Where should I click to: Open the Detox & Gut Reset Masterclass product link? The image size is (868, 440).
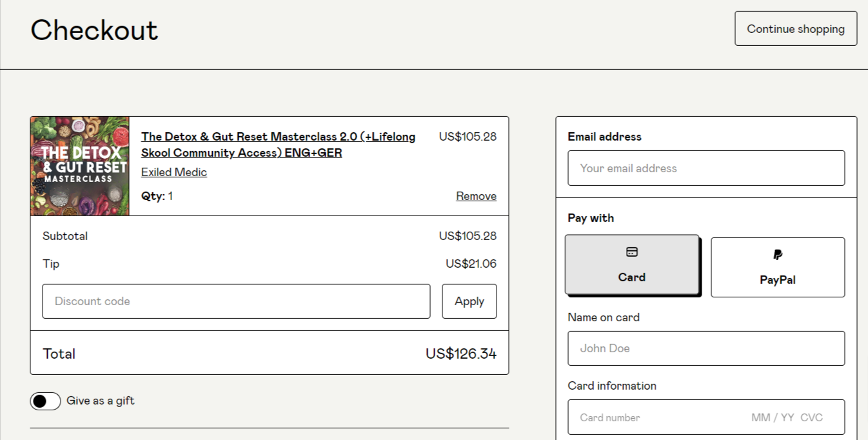[x=279, y=145]
